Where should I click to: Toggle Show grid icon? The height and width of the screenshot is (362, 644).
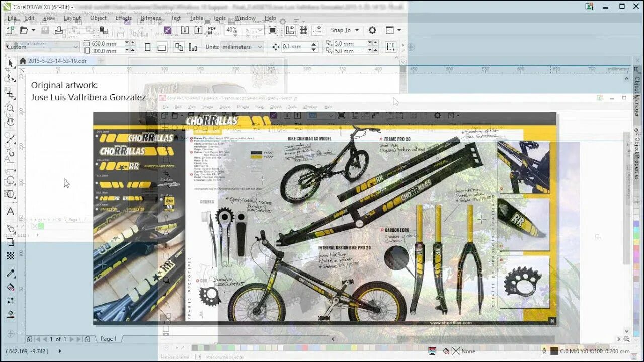[x=303, y=30]
